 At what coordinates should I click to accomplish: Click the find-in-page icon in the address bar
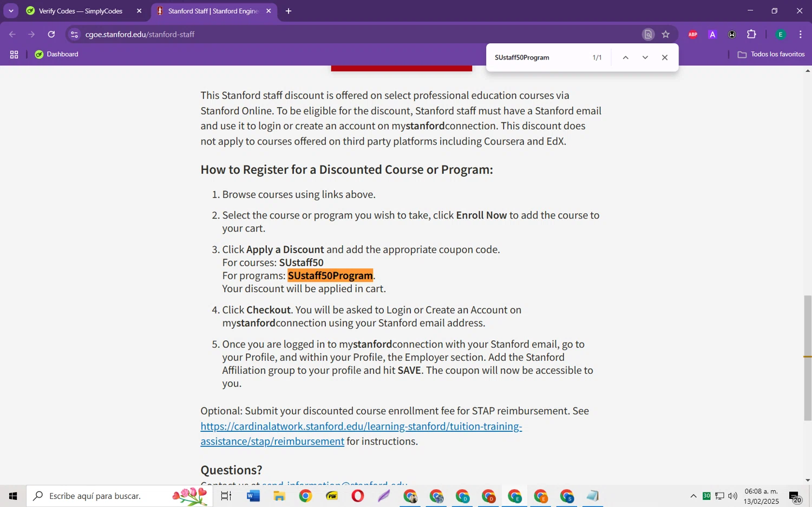tap(648, 34)
